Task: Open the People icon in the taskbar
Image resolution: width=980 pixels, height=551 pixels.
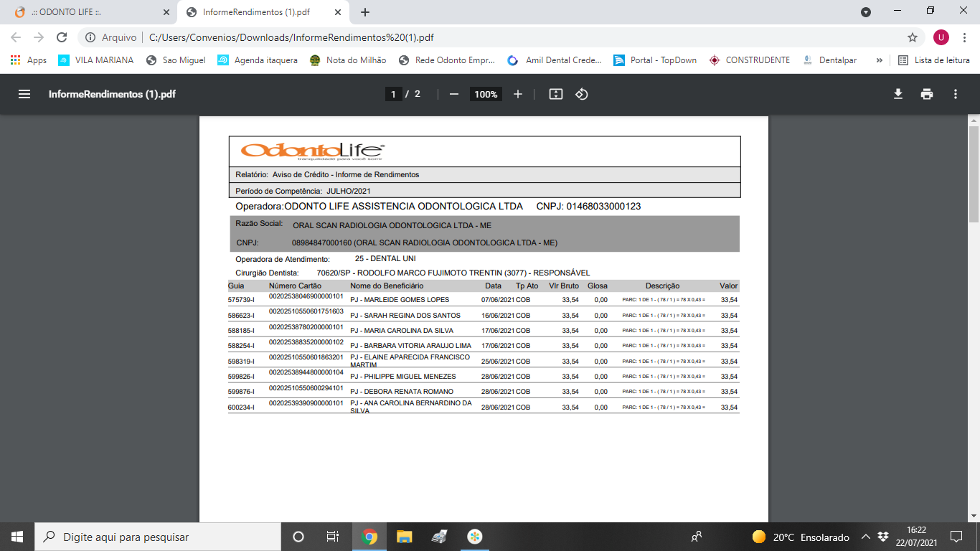Action: click(x=696, y=537)
